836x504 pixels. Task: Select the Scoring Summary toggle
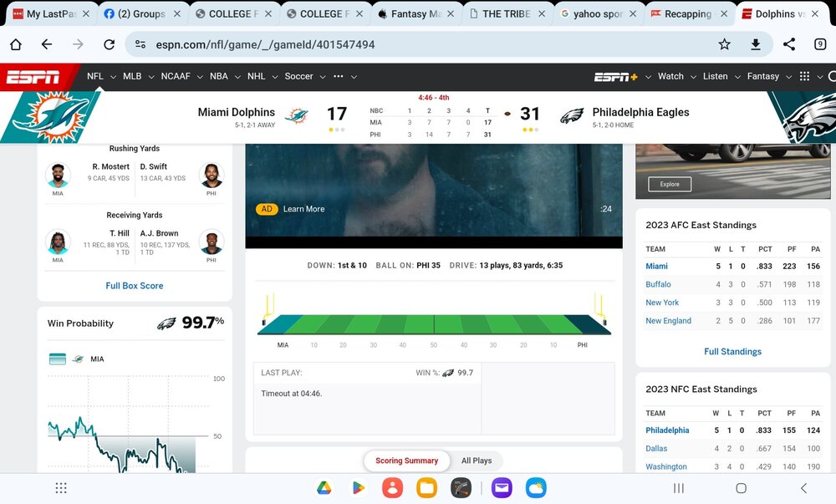[406, 461]
